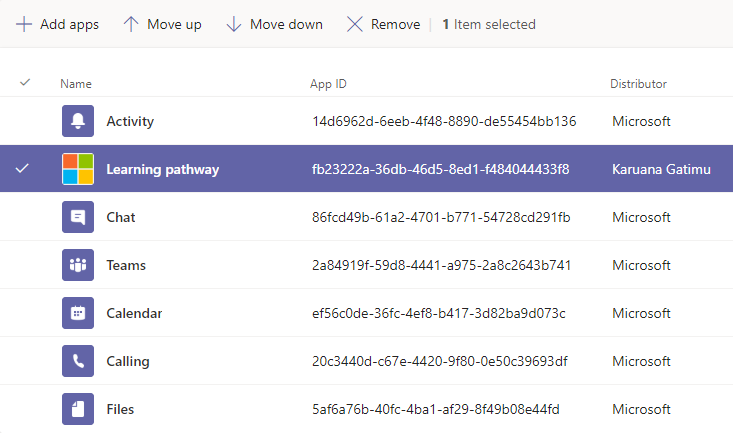The height and width of the screenshot is (433, 733).
Task: Click Karuana Gatimu distributor cell
Action: 661,169
